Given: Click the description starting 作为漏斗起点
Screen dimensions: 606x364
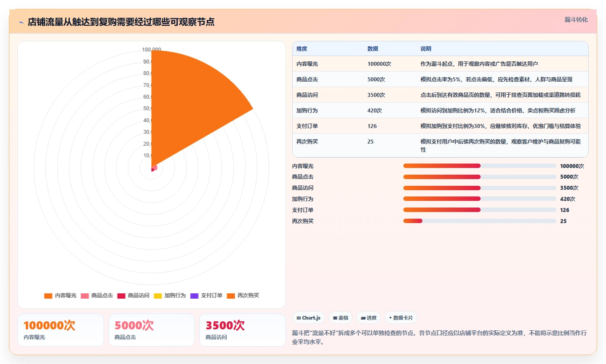Looking at the screenshot, I should 479,64.
